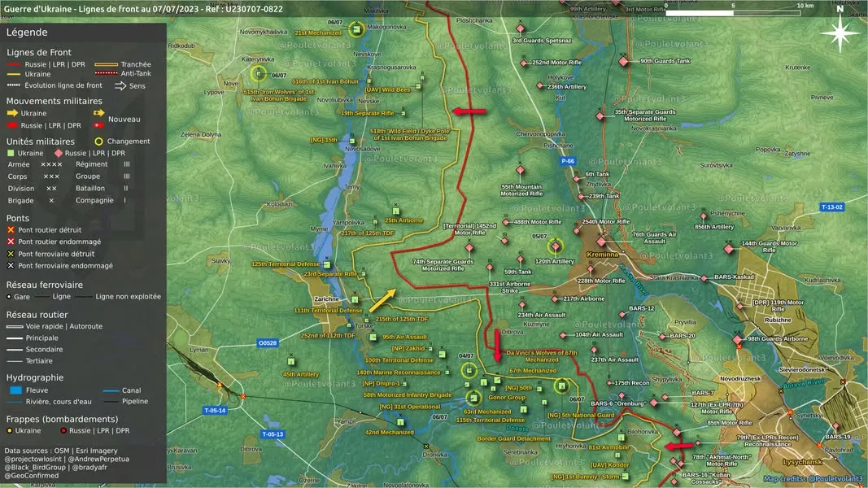This screenshot has height=488, width=868.
Task: Click the destroyed road bridge legend icon
Action: coord(11,229)
